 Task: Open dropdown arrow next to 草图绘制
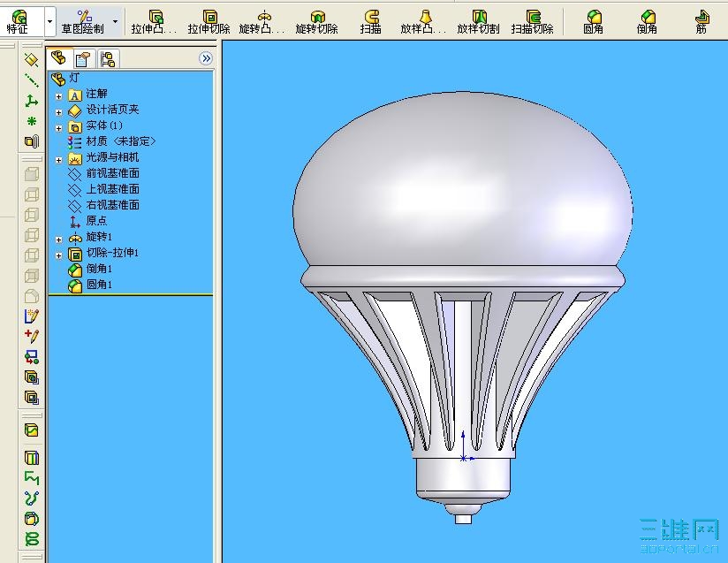[x=115, y=22]
